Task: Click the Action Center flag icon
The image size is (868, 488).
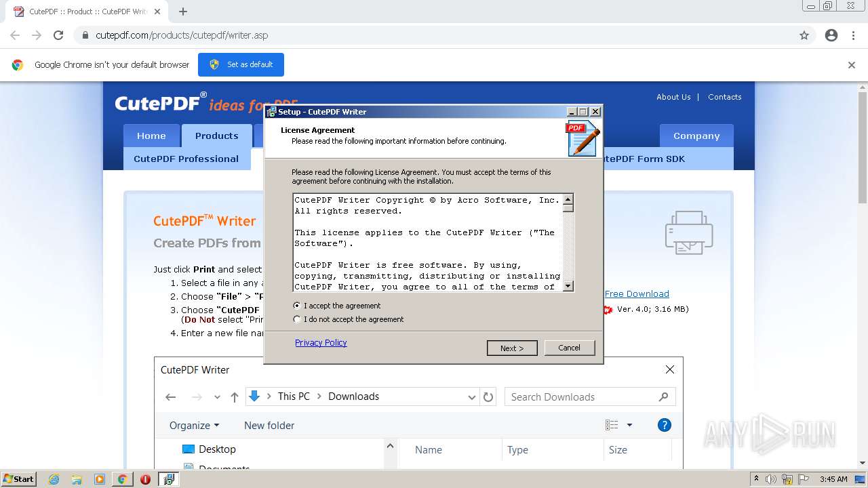Action: [x=803, y=479]
